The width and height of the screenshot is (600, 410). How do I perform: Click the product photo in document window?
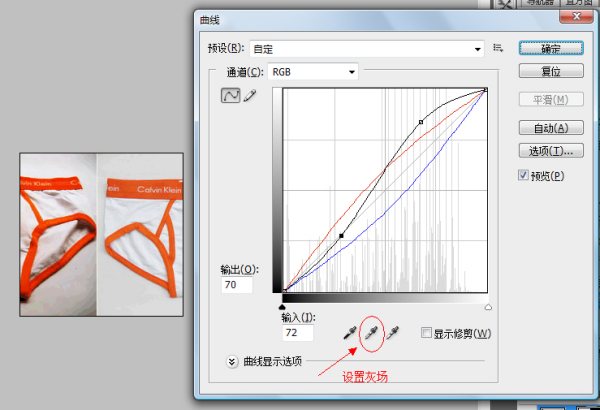click(101, 235)
